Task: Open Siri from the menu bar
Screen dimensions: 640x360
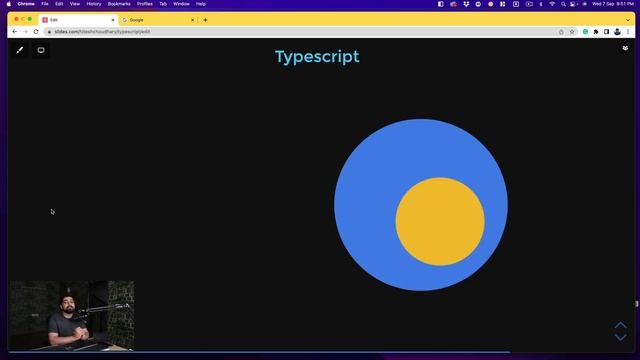Action: click(584, 4)
